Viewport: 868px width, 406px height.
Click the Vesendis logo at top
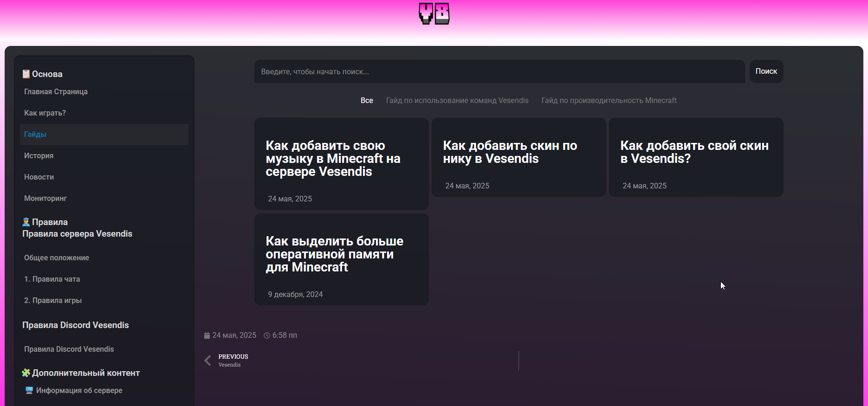click(x=434, y=13)
